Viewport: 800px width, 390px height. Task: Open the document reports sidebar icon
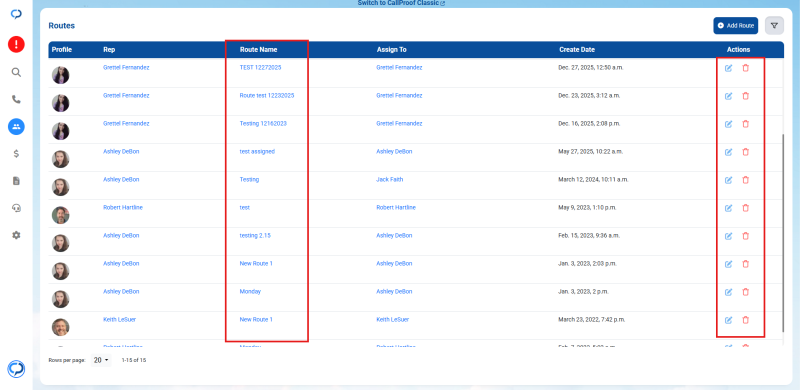[16, 181]
